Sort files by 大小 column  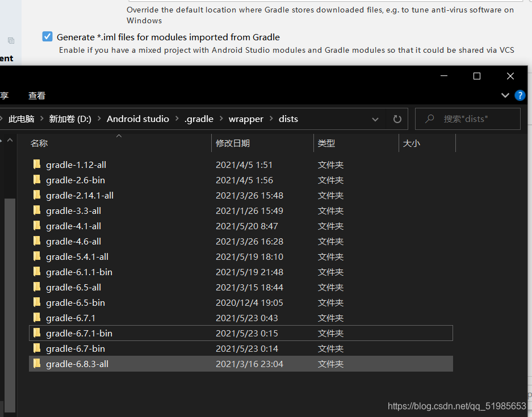coord(411,144)
